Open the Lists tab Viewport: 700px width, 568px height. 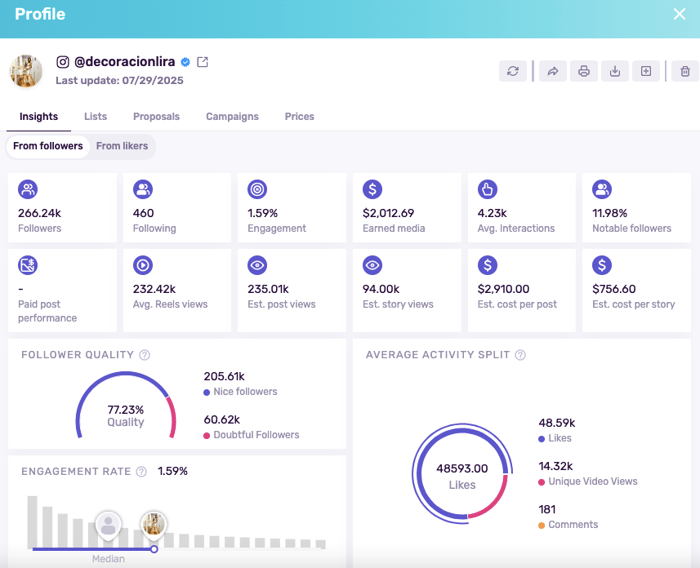tap(95, 117)
